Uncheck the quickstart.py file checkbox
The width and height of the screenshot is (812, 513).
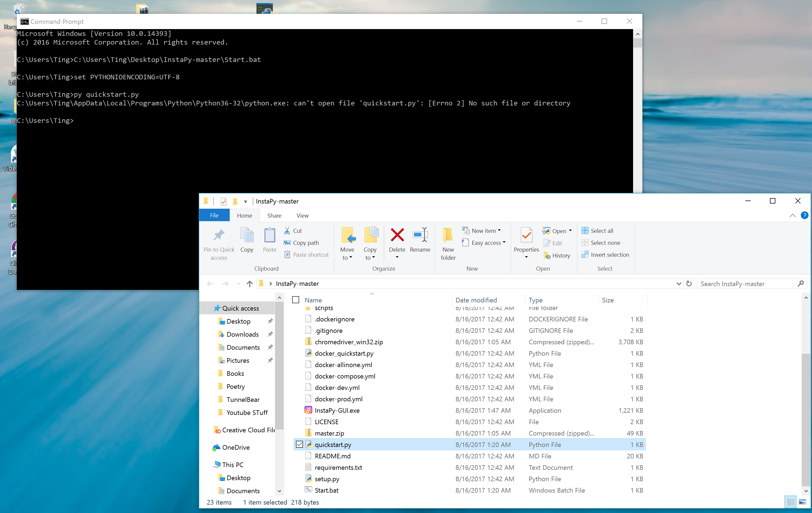tap(299, 445)
